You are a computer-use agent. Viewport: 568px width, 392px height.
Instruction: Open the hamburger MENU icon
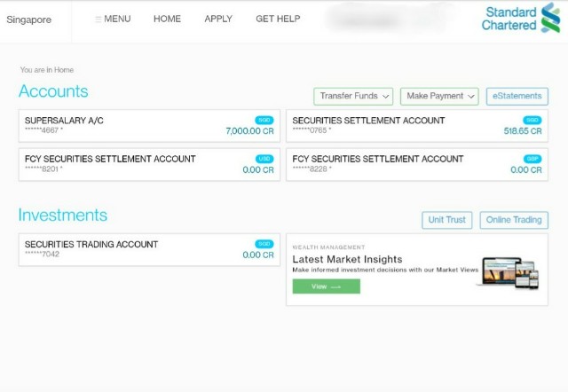click(98, 20)
